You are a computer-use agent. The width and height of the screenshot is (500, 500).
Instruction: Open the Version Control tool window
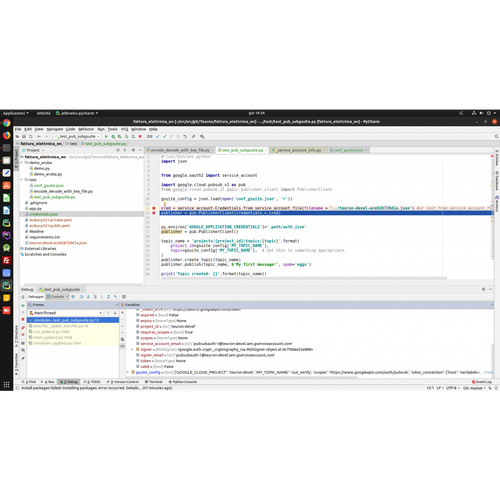coord(122,382)
